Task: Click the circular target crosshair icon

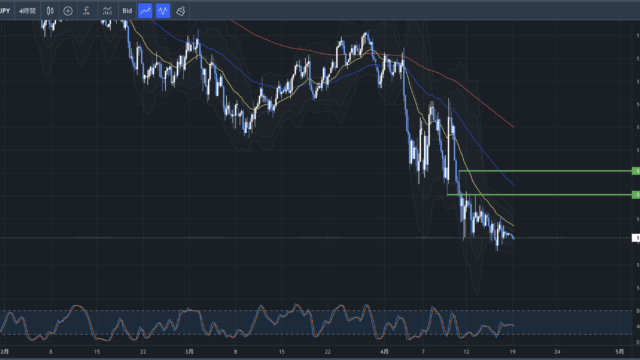Action: click(68, 11)
